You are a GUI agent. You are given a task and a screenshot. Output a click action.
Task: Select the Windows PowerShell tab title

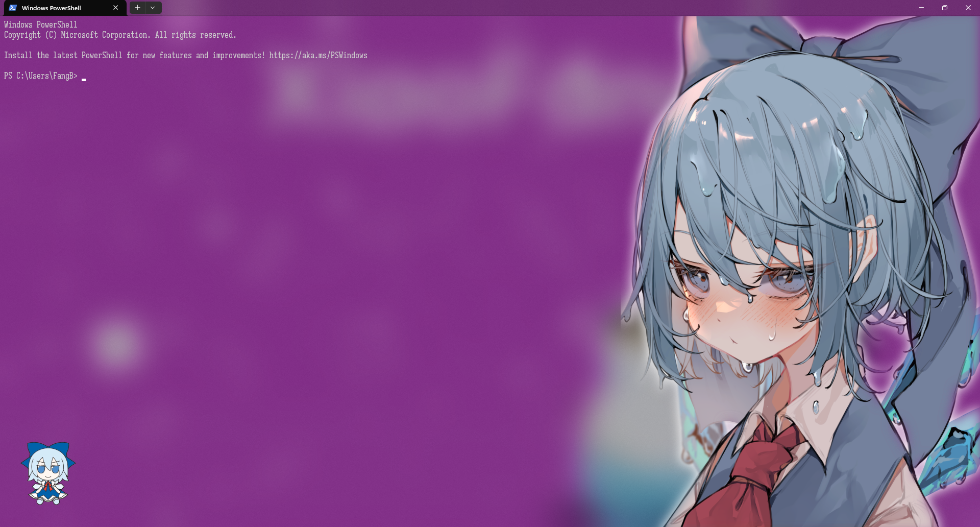(51, 8)
